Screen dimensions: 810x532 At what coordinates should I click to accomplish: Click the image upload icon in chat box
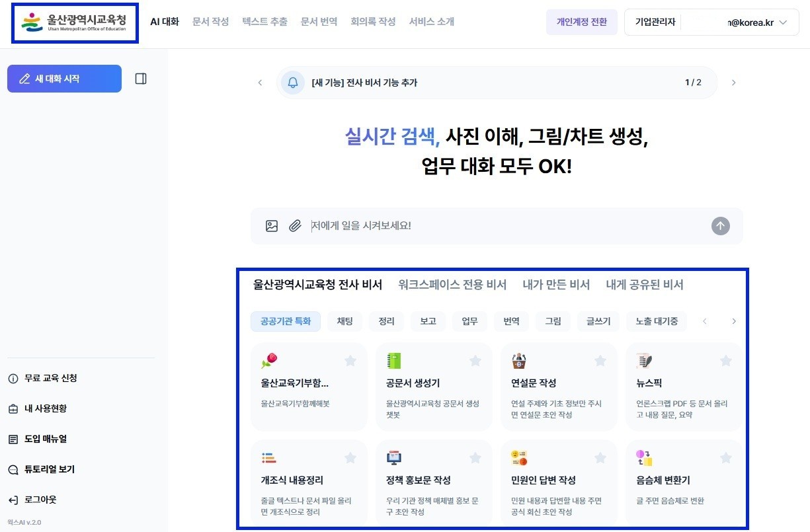[272, 226]
